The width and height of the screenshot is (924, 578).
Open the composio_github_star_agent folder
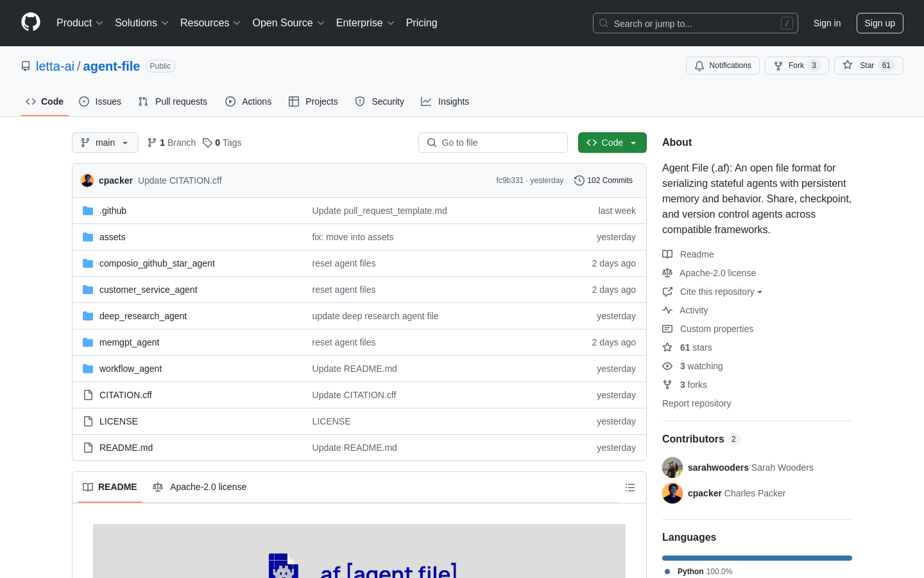coord(157,263)
